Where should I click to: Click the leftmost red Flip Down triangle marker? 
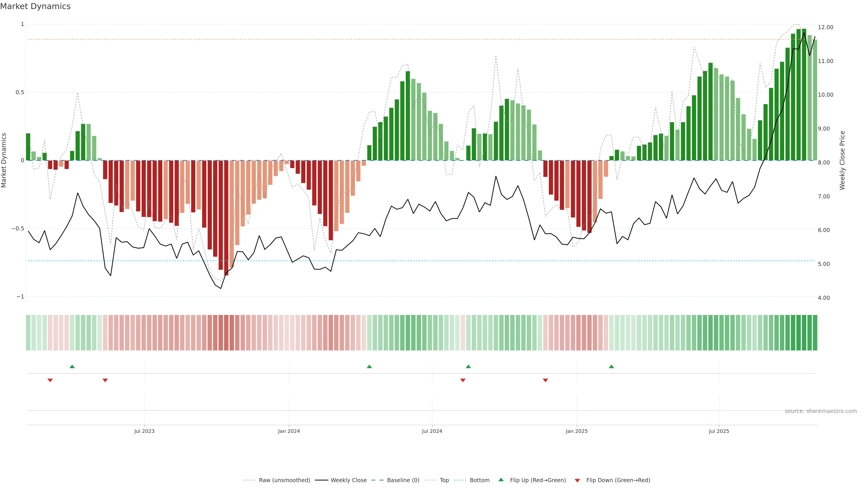[50, 380]
